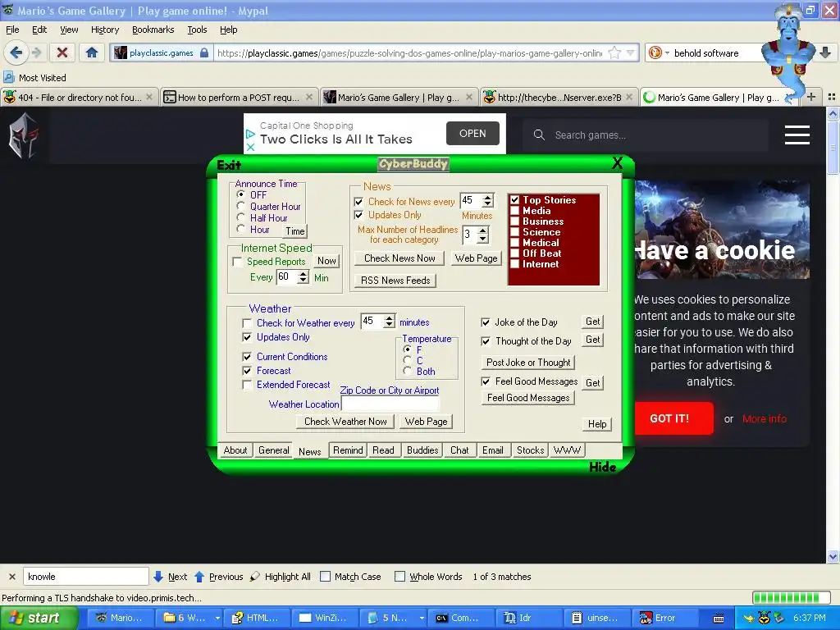Close the find bar with X icon

point(11,577)
